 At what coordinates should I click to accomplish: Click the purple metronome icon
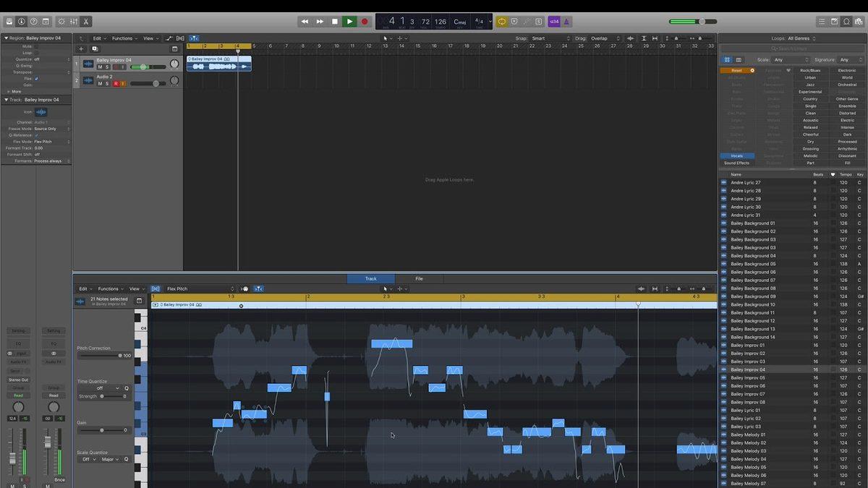(x=567, y=22)
